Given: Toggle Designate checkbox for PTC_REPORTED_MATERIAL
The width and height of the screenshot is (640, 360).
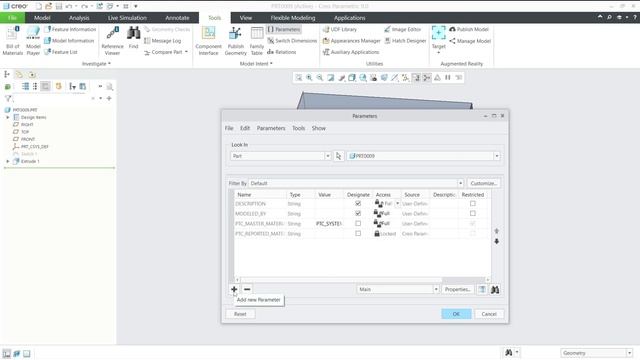Looking at the screenshot, I should (358, 233).
